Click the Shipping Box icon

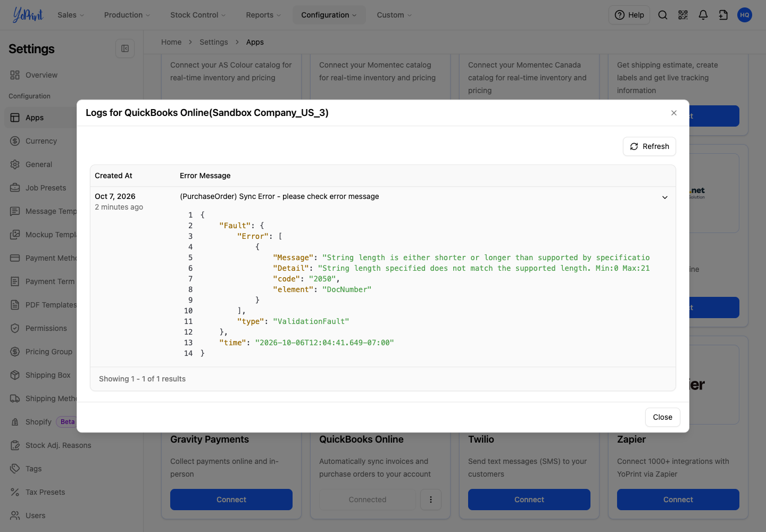(15, 375)
